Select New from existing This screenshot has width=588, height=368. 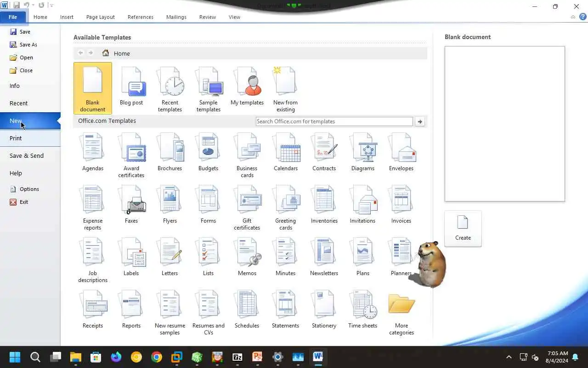click(285, 90)
